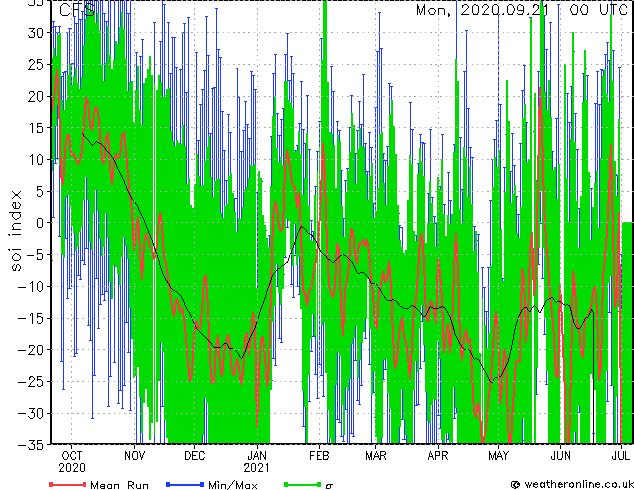This screenshot has width=634, height=490.
Task: Click the green sigma legend line
Action: pyautogui.click(x=303, y=484)
